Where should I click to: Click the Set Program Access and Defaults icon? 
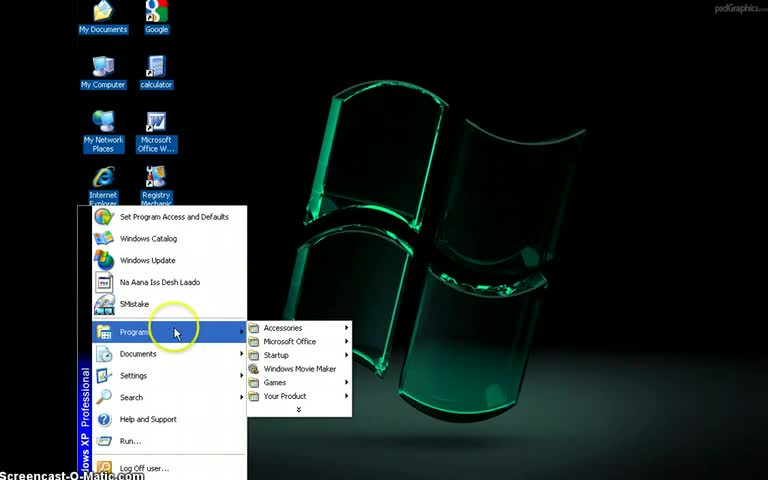[104, 216]
